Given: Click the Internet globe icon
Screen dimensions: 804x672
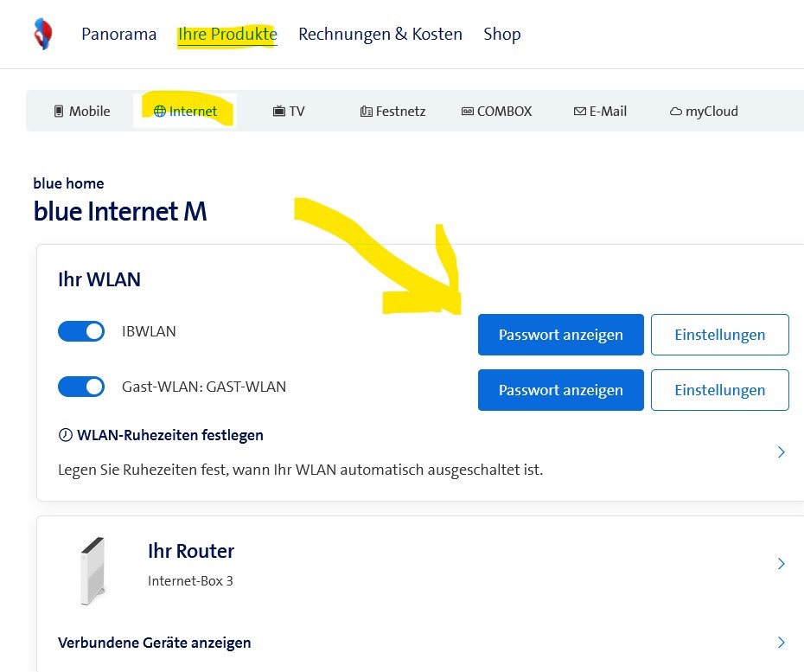Looking at the screenshot, I should pos(161,111).
